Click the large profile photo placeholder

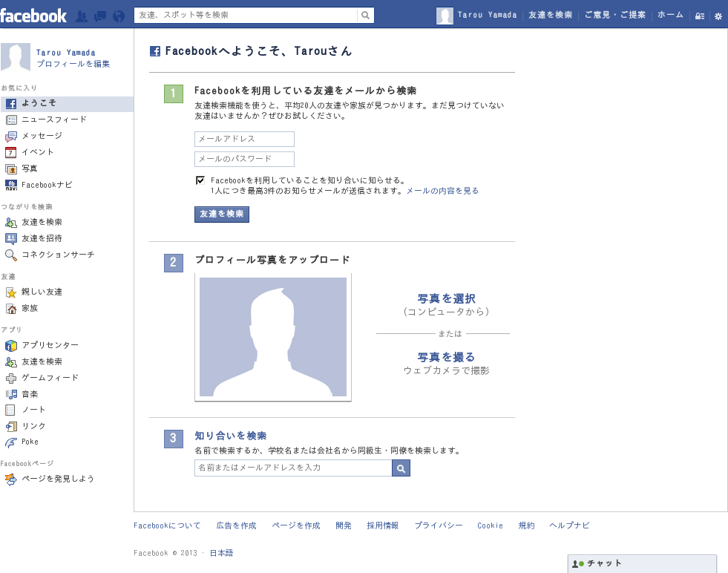click(x=273, y=337)
